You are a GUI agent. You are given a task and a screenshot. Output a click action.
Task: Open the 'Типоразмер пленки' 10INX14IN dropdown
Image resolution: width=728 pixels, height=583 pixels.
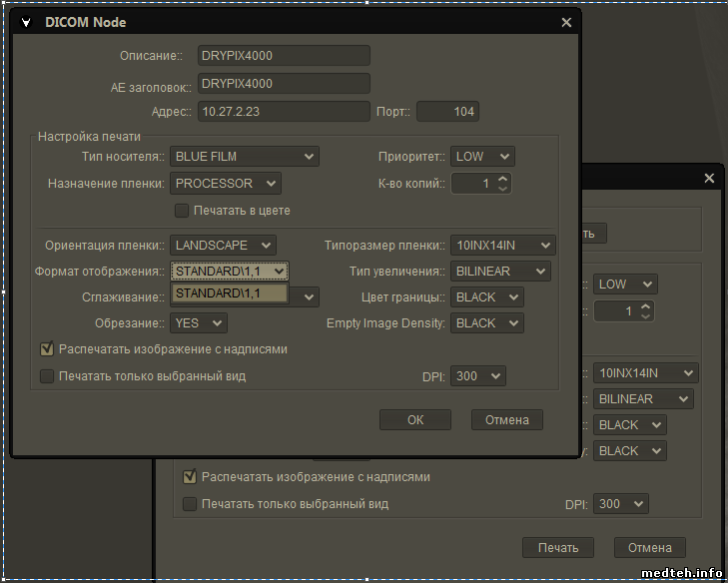[502, 246]
